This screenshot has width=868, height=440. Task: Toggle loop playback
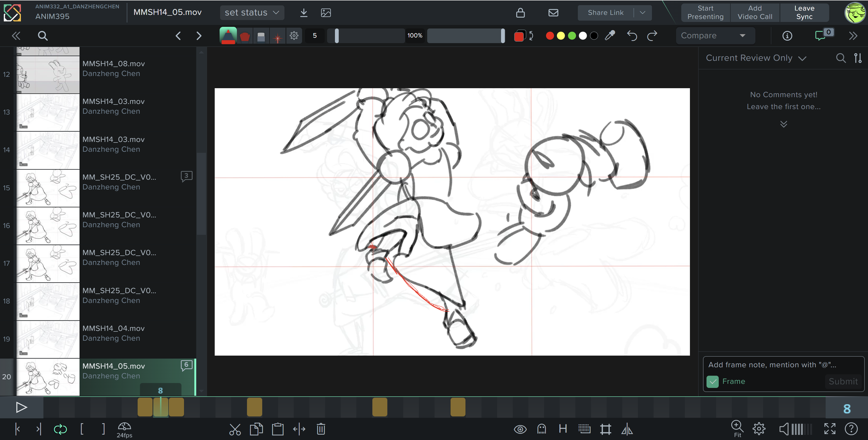tap(60, 429)
